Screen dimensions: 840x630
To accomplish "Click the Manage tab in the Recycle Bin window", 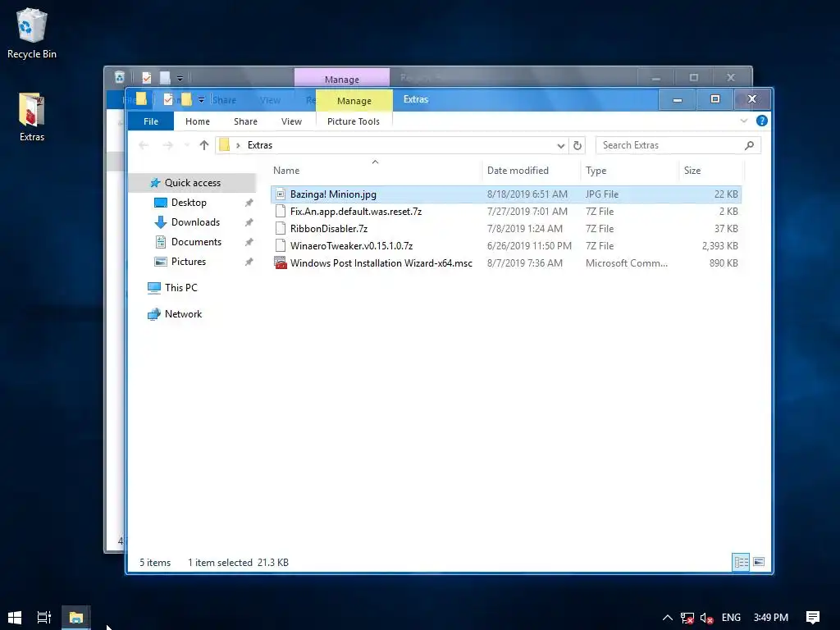I will 342,79.
